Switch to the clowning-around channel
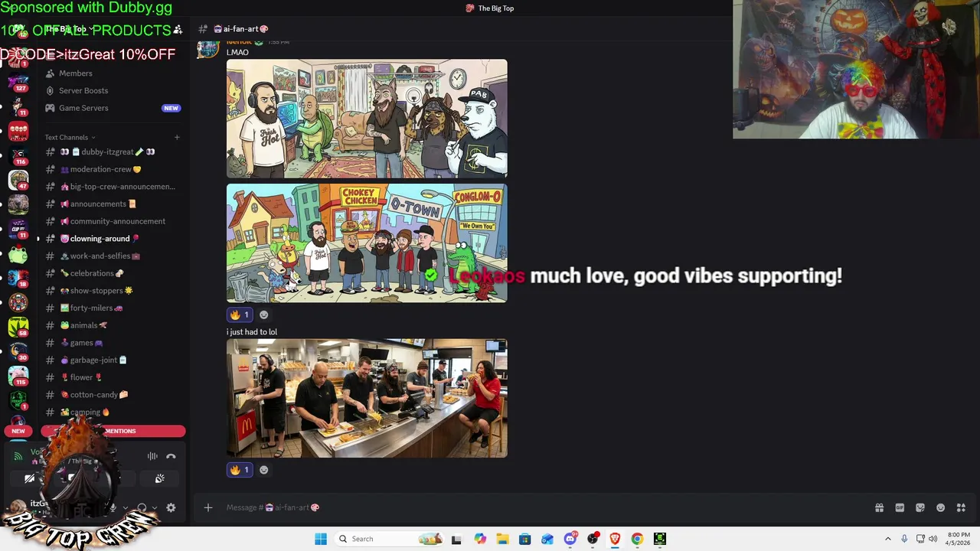This screenshot has width=980, height=551. [112, 239]
